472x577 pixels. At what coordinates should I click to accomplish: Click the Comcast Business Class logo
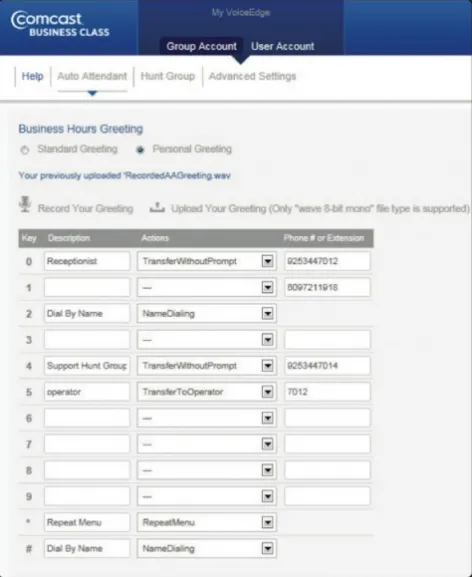tap(60, 24)
